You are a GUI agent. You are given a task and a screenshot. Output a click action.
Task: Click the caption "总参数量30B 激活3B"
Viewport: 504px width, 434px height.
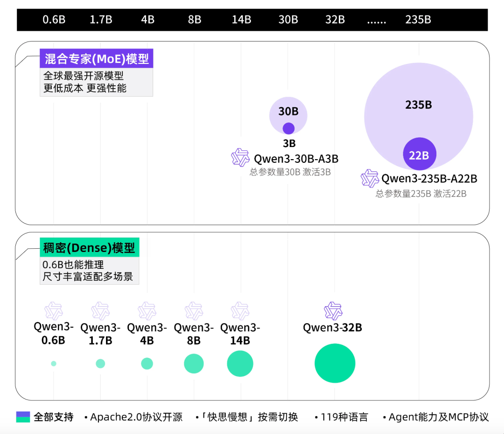(290, 172)
